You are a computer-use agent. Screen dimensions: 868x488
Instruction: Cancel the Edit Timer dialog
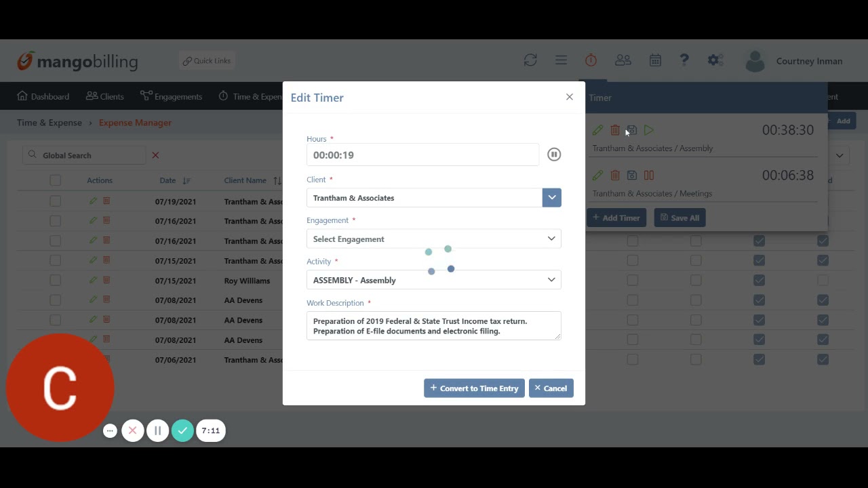551,388
